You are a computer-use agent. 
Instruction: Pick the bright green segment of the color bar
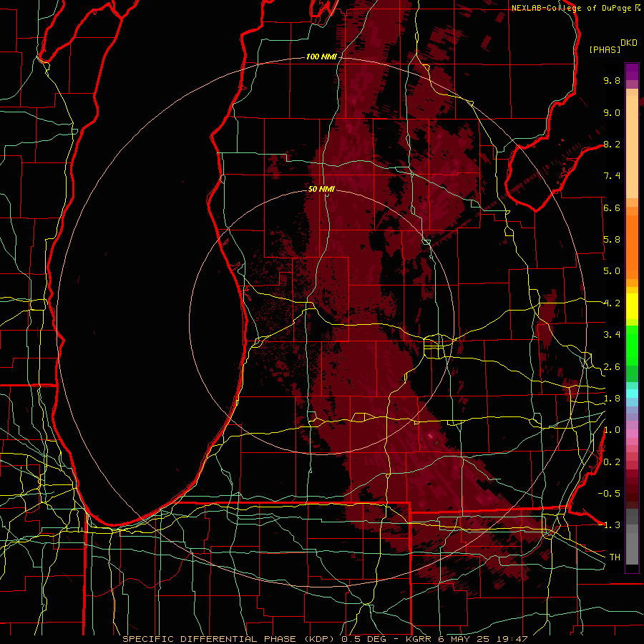tap(632, 345)
